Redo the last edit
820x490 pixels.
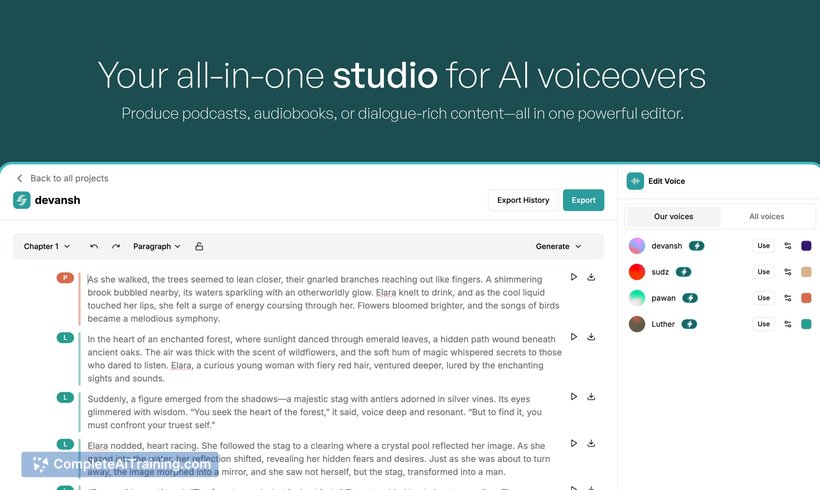click(116, 246)
